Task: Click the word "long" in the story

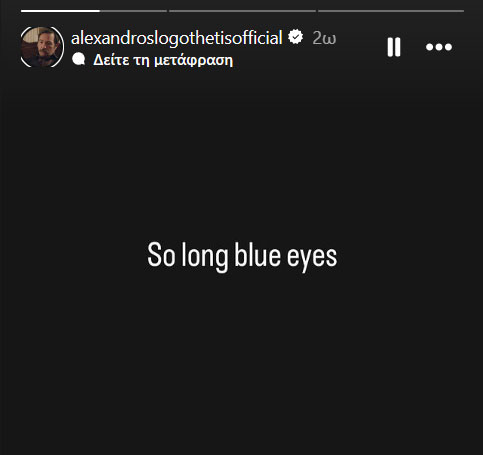Action: (205, 257)
